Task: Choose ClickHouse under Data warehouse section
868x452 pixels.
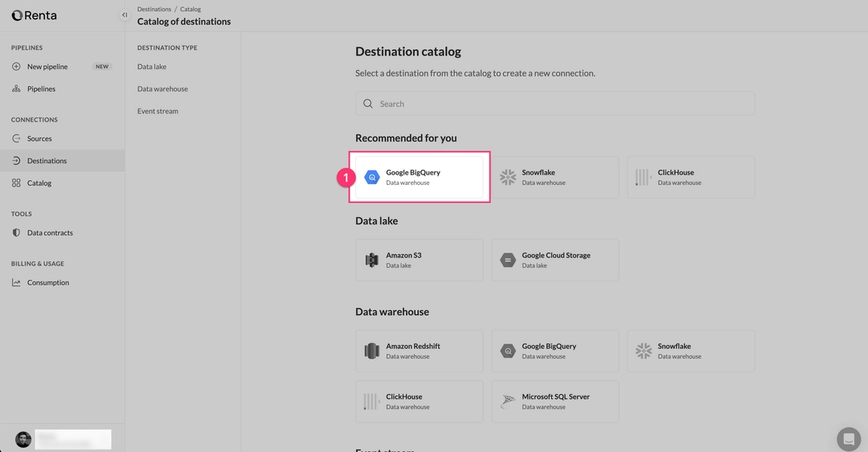Action: point(419,401)
